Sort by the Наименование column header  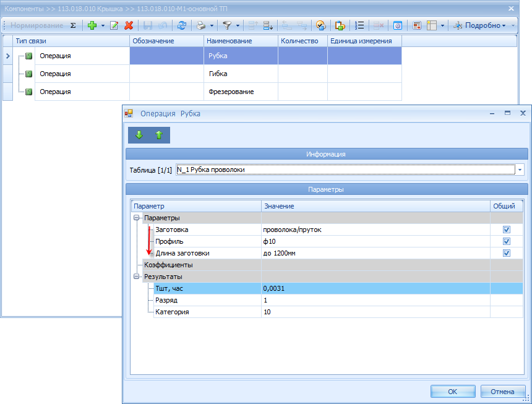coord(241,41)
